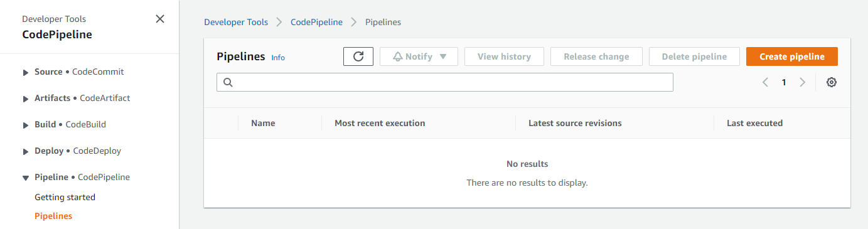Click the bell icon on Notify
This screenshot has width=868, height=229.
[x=397, y=56]
